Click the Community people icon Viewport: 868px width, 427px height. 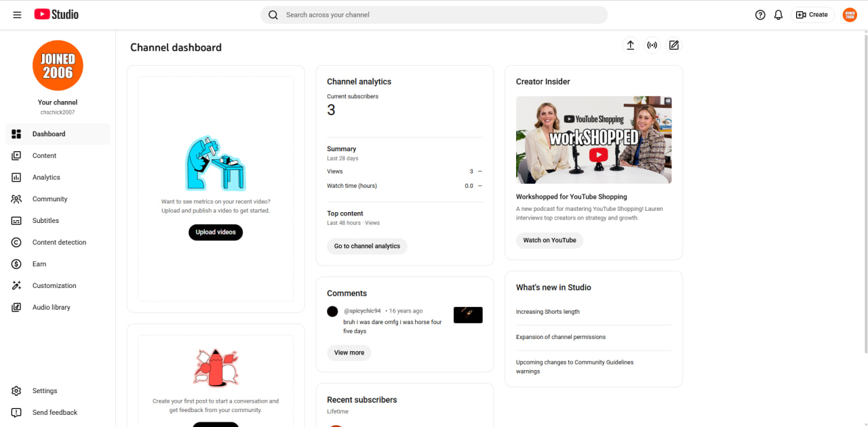click(x=17, y=199)
